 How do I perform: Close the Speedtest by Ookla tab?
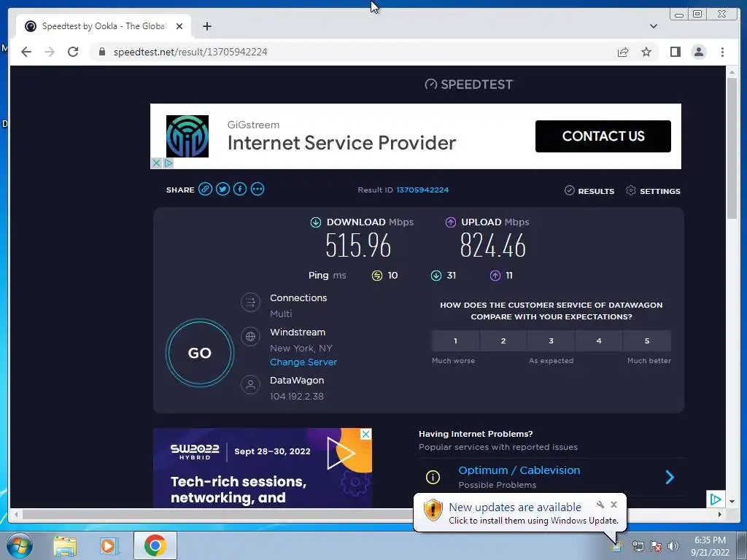click(179, 26)
